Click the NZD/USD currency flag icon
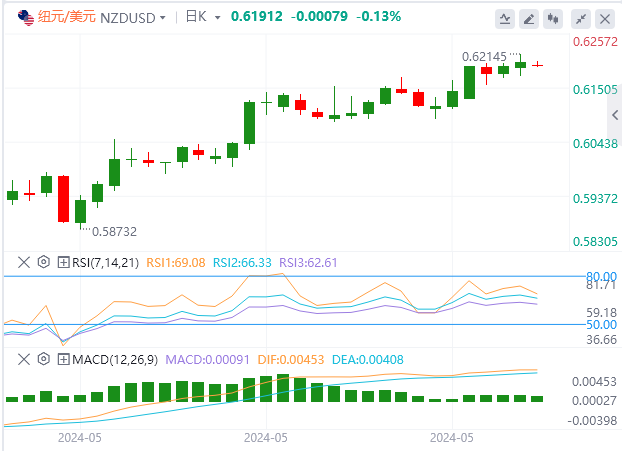 26,18
